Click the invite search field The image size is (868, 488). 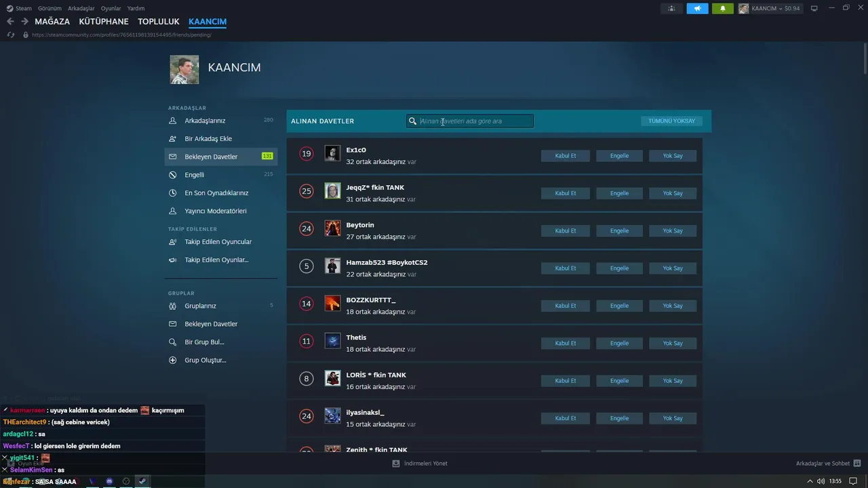tap(470, 121)
